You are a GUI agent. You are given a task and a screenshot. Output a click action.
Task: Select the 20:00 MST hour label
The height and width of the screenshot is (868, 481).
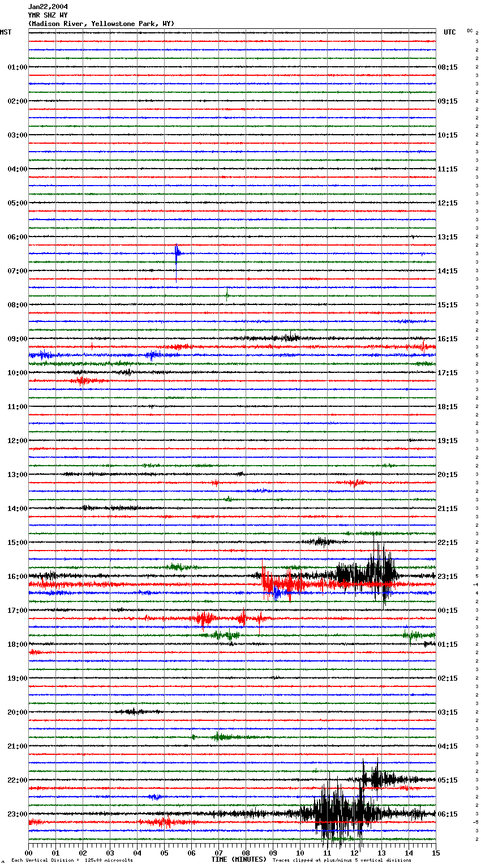pos(18,712)
